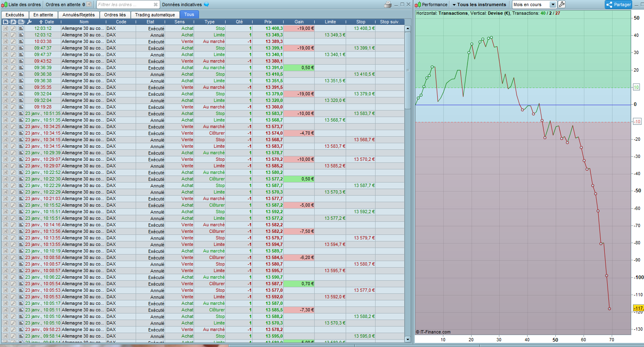Open details icon for the 09:35:35 order
This screenshot has width=644, height=347.
click(21, 87)
